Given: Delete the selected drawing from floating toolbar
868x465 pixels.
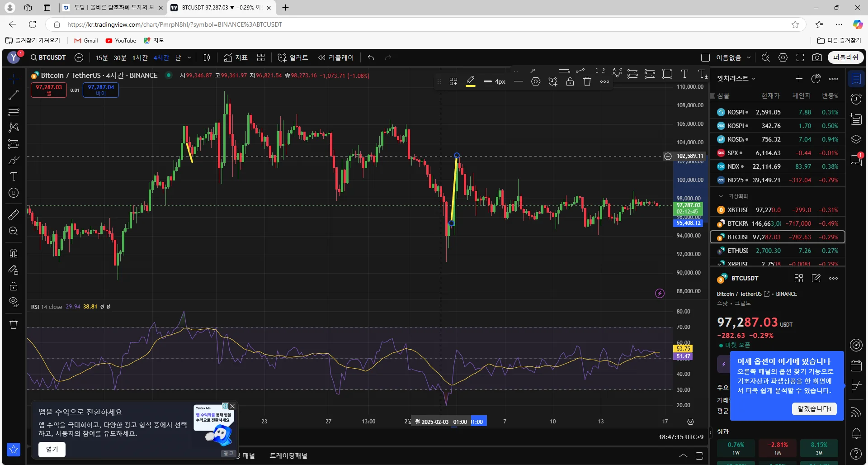Looking at the screenshot, I should [x=587, y=82].
